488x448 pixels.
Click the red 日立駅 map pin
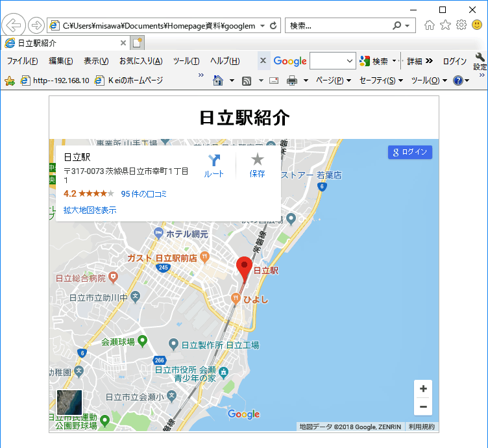click(244, 268)
